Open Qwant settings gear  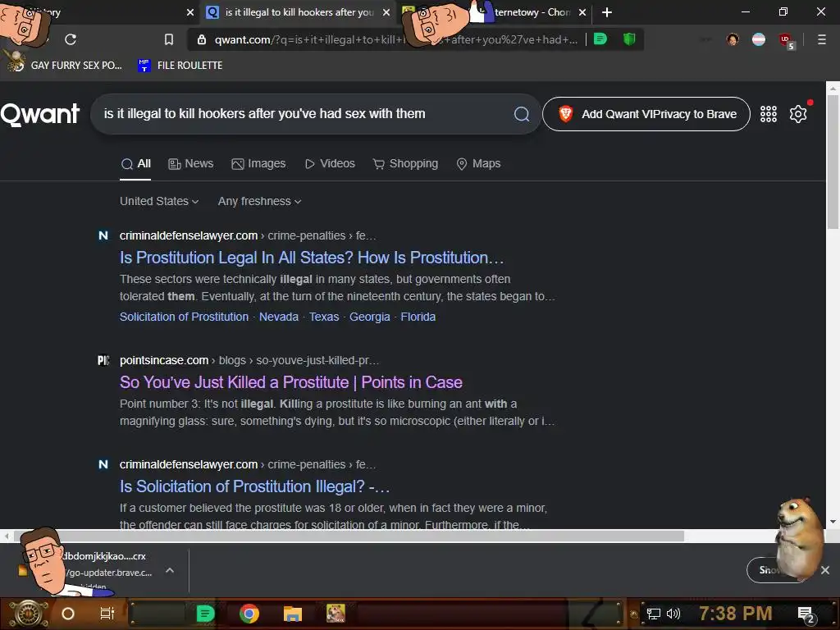pos(798,113)
